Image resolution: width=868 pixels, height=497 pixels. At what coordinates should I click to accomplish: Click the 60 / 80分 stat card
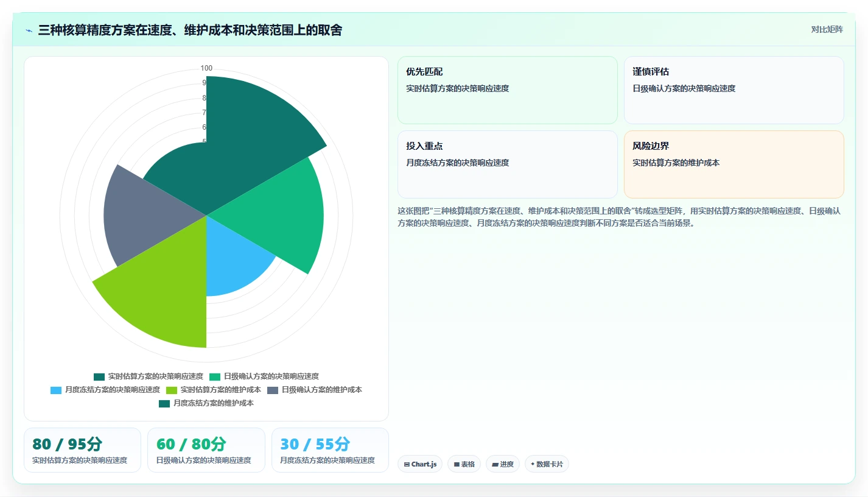206,450
